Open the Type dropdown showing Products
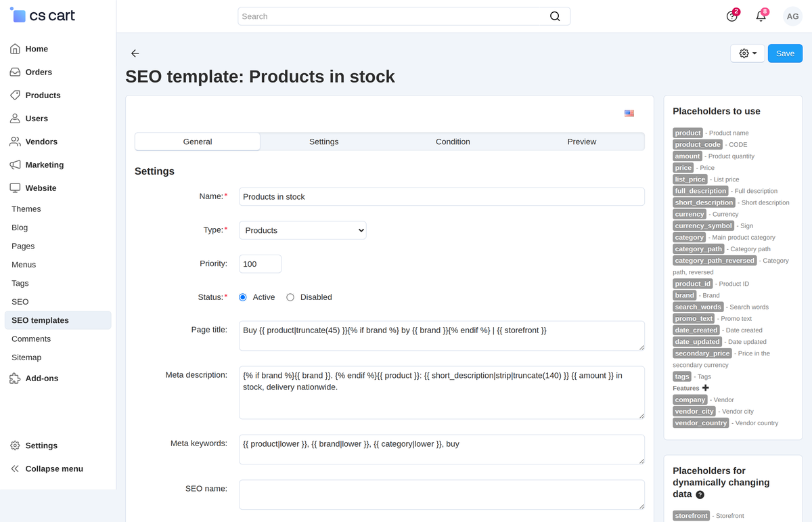Viewport: 812px width, 522px height. 302,230
